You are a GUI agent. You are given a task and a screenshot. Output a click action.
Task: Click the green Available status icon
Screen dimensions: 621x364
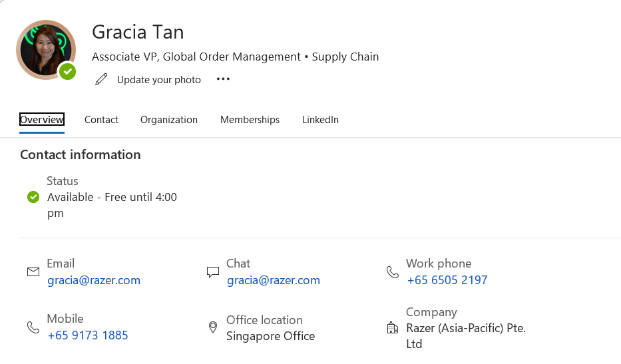coord(33,197)
